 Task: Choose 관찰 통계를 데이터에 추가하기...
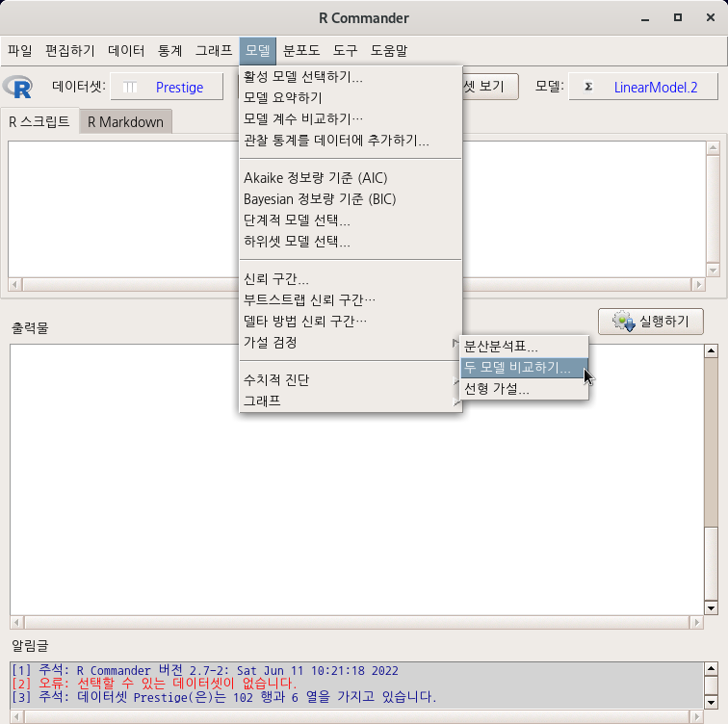[351, 141]
